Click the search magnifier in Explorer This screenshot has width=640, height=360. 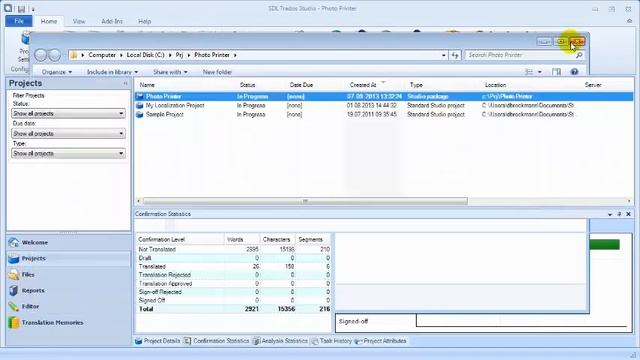tap(579, 55)
